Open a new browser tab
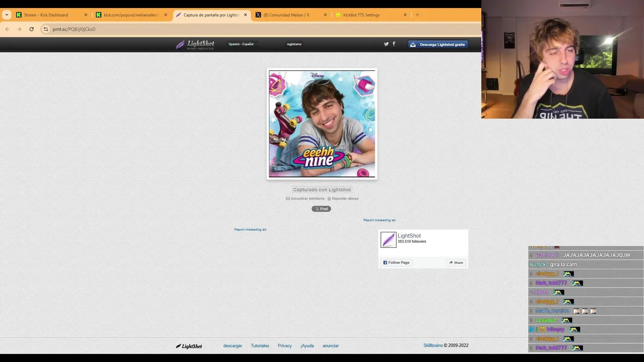Screen dimensions: 644x362 pyautogui.click(x=417, y=15)
